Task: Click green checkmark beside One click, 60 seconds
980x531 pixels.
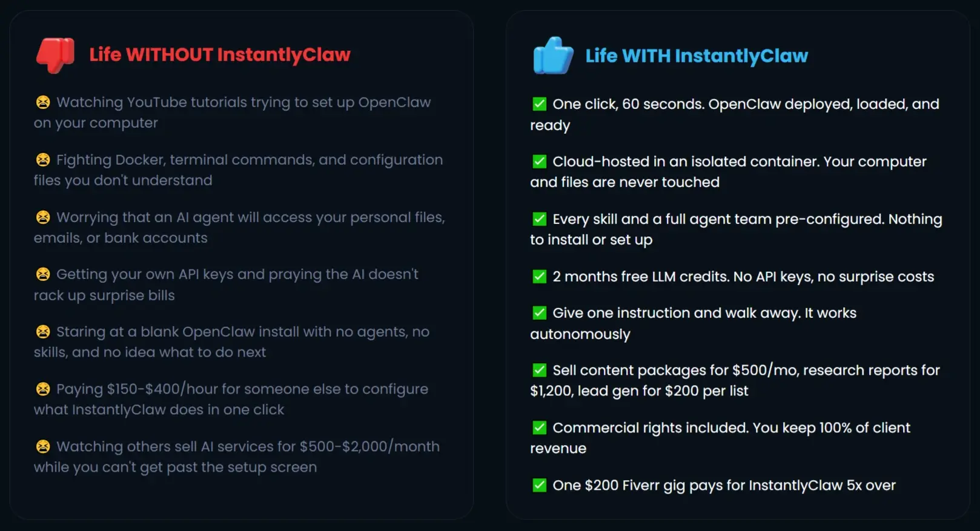Action: (x=539, y=104)
